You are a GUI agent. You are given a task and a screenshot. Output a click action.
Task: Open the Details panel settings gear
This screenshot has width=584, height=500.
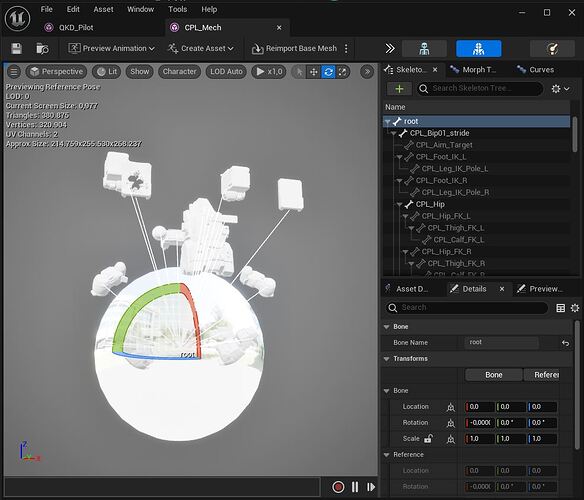pyautogui.click(x=575, y=308)
